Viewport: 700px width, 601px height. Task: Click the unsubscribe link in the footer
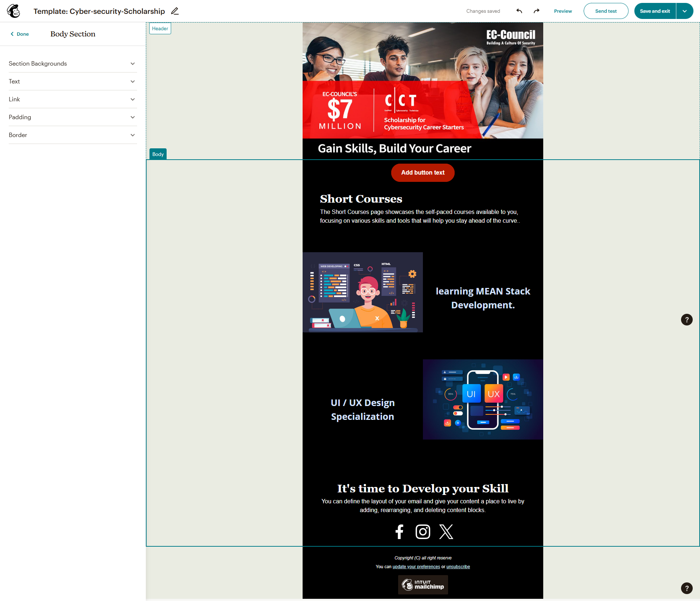(x=458, y=566)
